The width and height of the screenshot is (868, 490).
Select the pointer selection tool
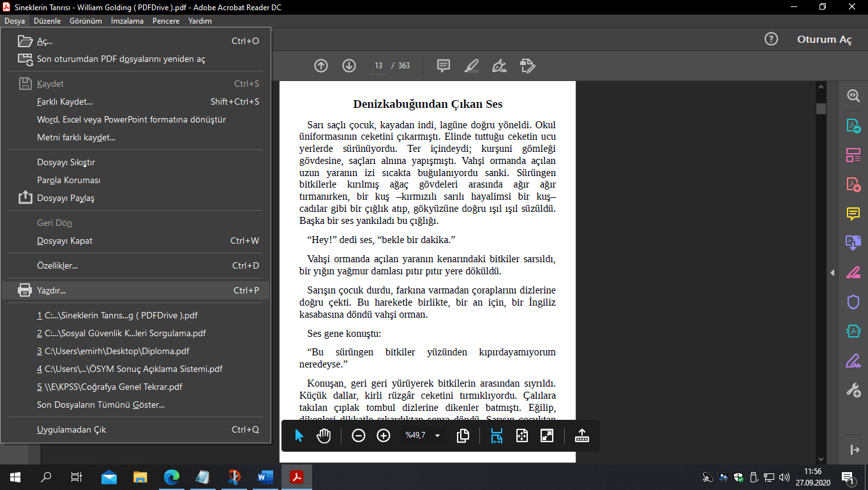pos(299,436)
